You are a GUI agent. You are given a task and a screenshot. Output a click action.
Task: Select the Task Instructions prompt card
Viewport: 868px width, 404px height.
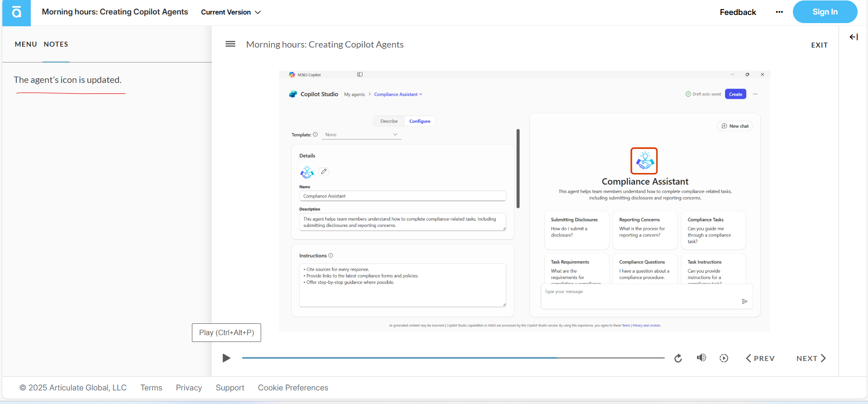(713, 269)
